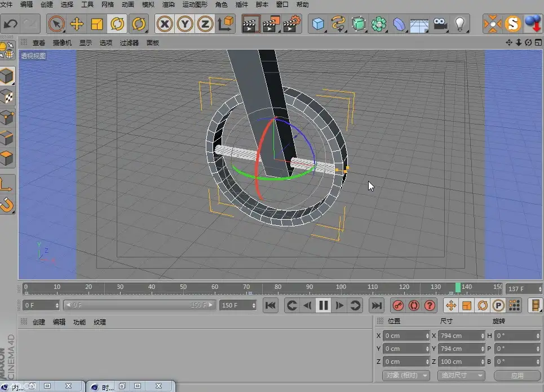The image size is (544, 392).
Task: Toggle the viewport maximize layout icon
Action: click(x=538, y=42)
